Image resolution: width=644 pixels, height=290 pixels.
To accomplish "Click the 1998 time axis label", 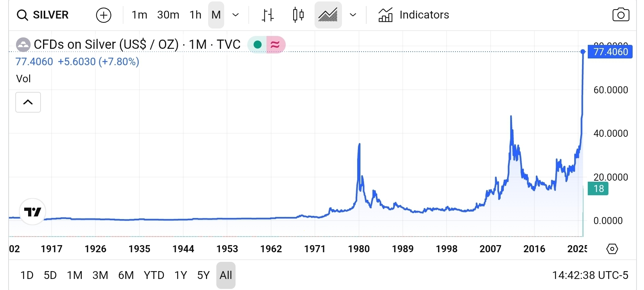I will (x=447, y=249).
